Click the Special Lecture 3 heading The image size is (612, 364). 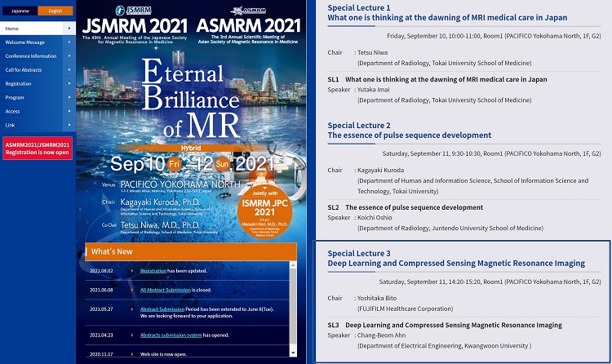(359, 254)
